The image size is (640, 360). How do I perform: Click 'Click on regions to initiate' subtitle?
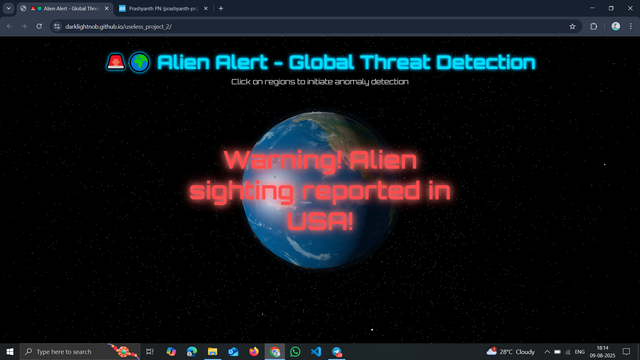click(x=320, y=82)
